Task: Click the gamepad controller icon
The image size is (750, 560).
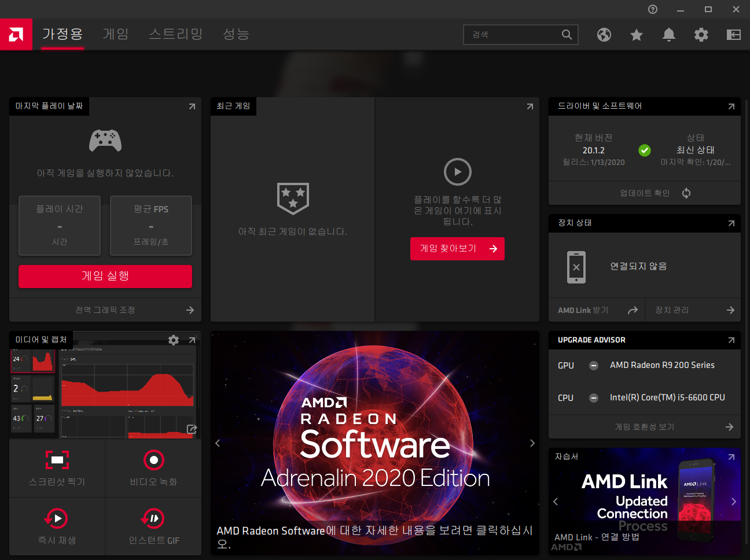Action: click(105, 141)
